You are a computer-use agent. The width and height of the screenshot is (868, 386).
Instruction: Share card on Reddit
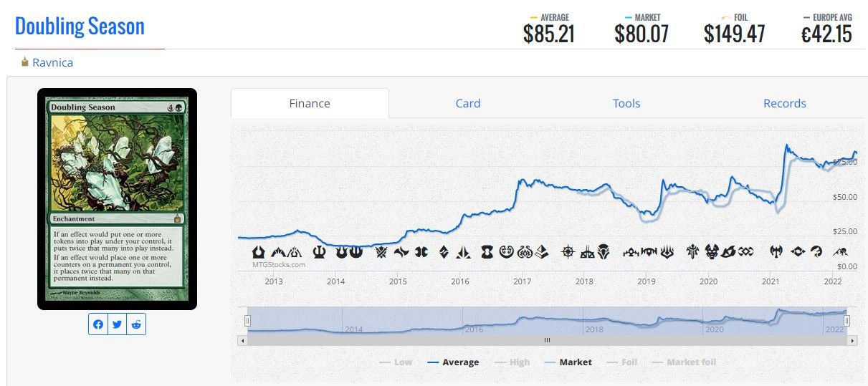click(x=136, y=324)
